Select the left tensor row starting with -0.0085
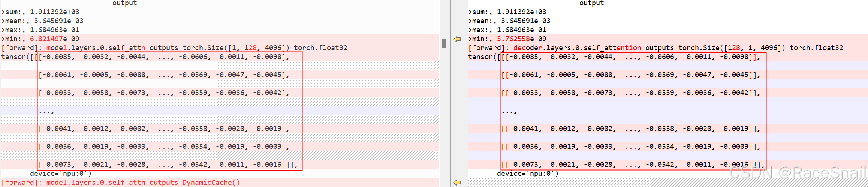This screenshot has width=868, height=187. tap(145, 57)
